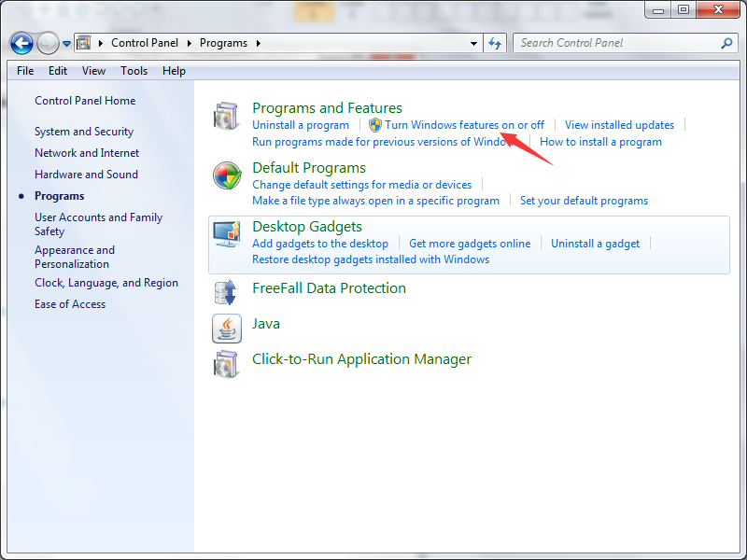Go to Control Panel Home
Image resolution: width=747 pixels, height=560 pixels.
[85, 101]
